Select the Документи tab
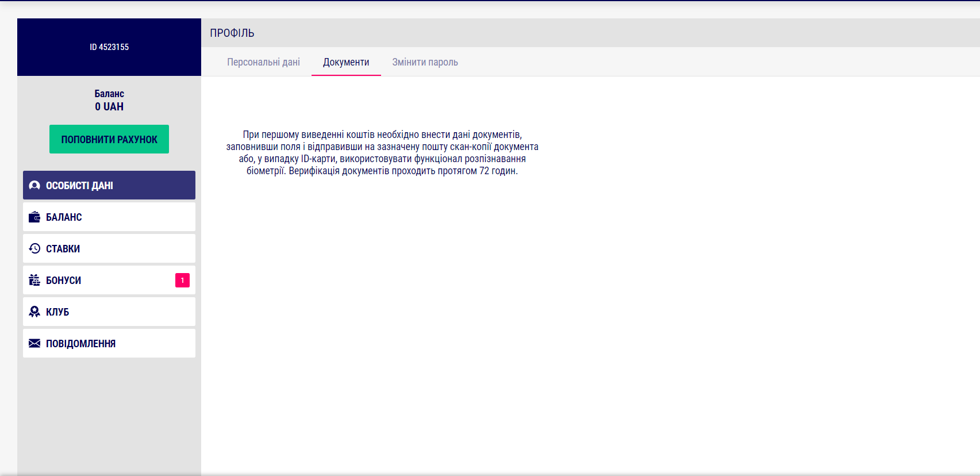Image resolution: width=980 pixels, height=476 pixels. [x=346, y=62]
